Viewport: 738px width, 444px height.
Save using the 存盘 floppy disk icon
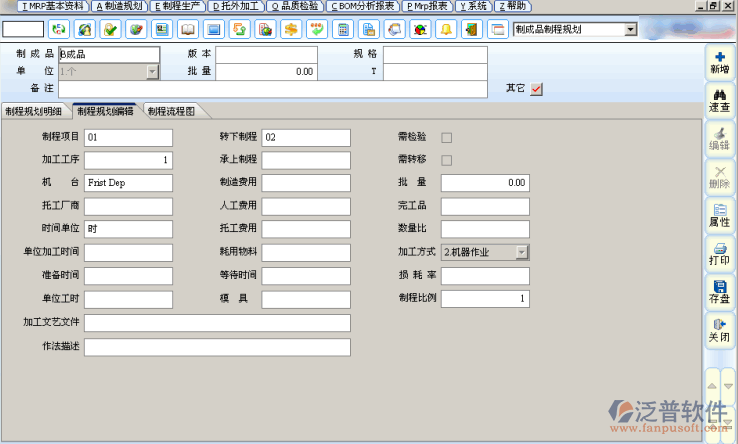[x=719, y=290]
